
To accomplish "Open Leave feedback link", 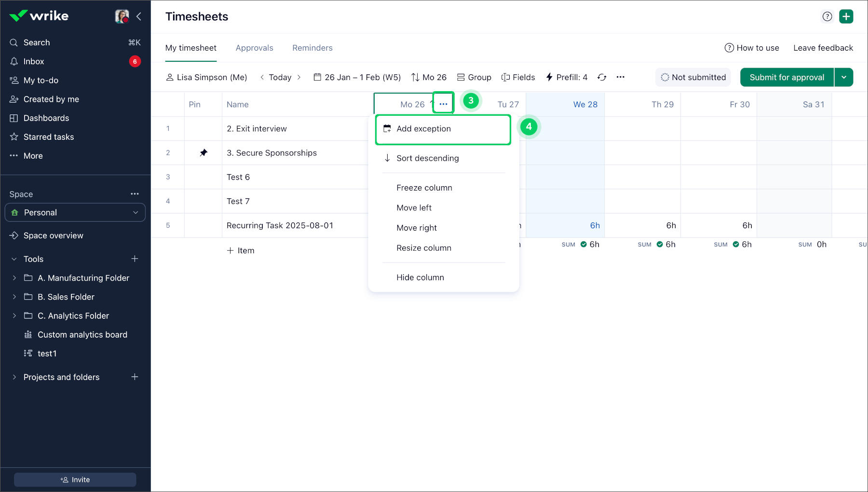I will (x=823, y=48).
